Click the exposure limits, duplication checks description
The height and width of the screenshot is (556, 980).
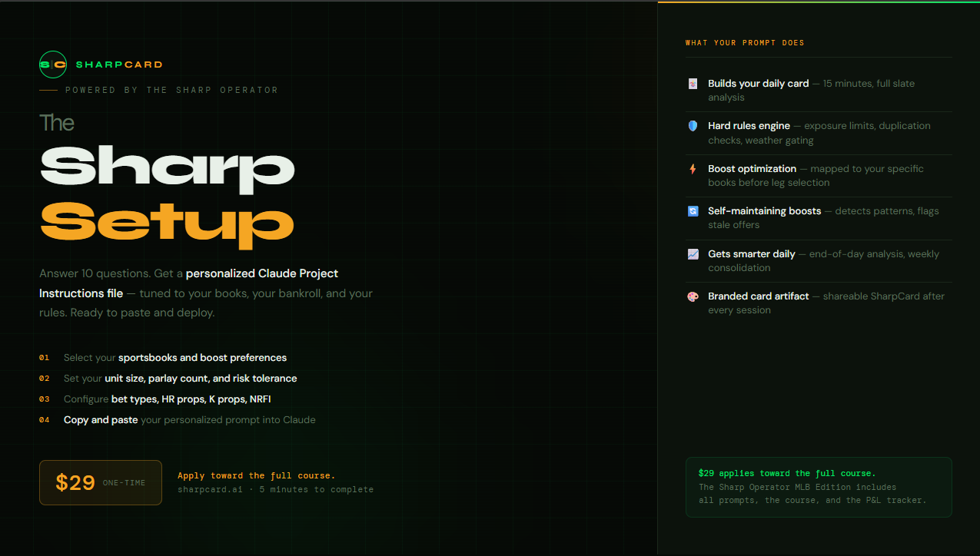pos(819,133)
